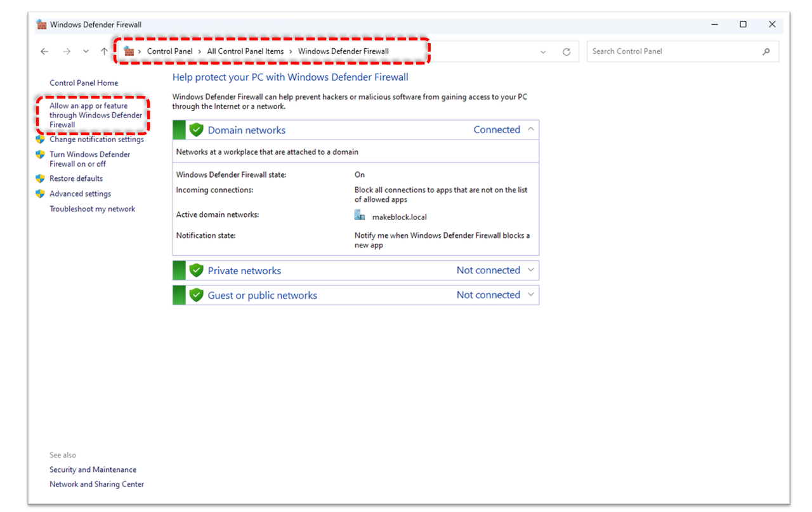Open Control Panel Home link
812x512 pixels.
coord(84,83)
